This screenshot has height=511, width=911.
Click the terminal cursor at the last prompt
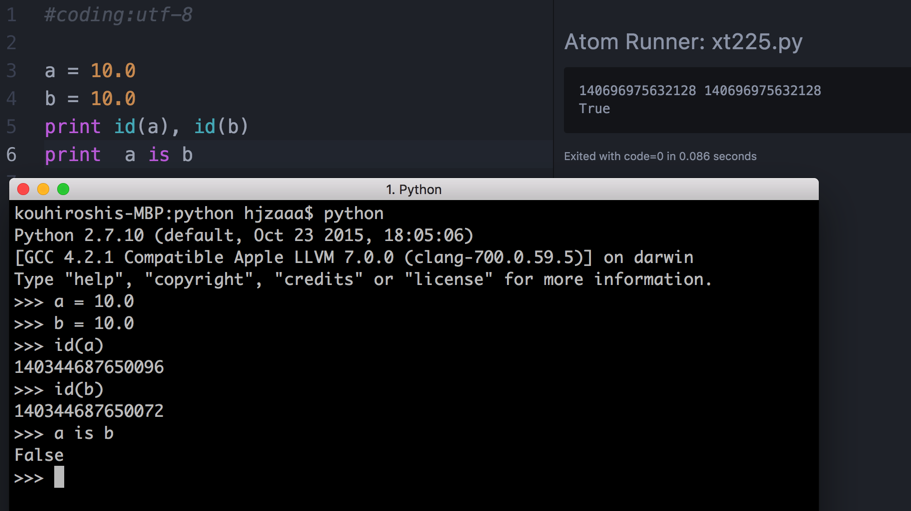point(59,477)
